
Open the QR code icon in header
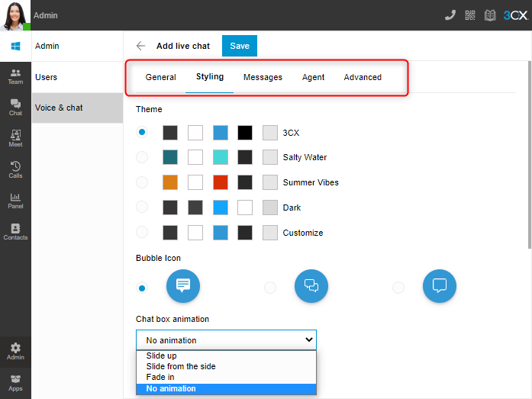coord(469,15)
